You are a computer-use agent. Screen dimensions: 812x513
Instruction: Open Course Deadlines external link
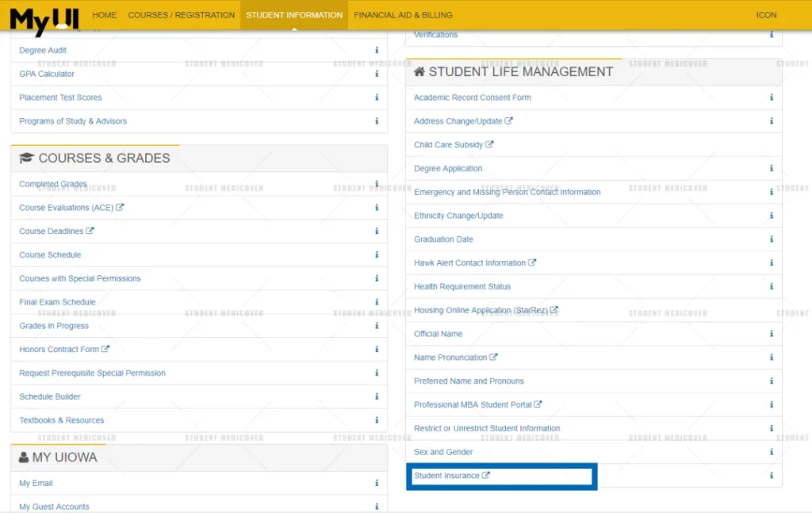[56, 232]
